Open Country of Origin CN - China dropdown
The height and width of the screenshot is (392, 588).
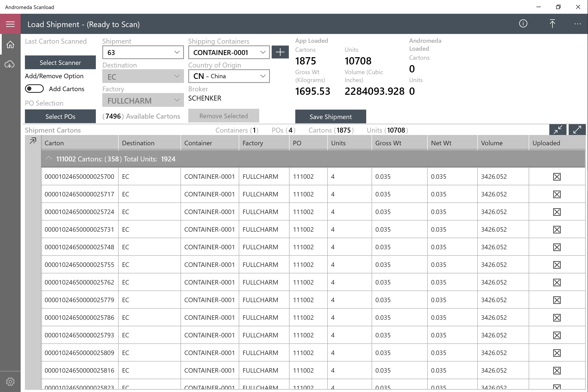tap(229, 76)
